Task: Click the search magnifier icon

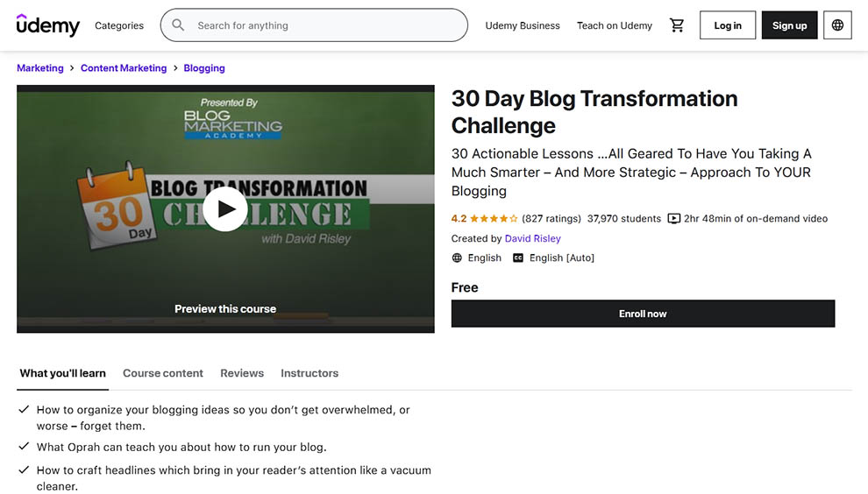Action: pos(178,25)
